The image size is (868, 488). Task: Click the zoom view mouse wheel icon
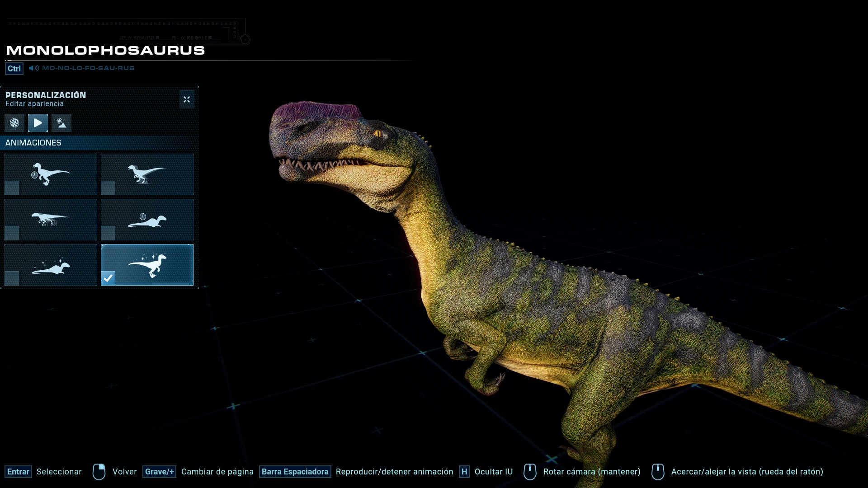point(658,472)
